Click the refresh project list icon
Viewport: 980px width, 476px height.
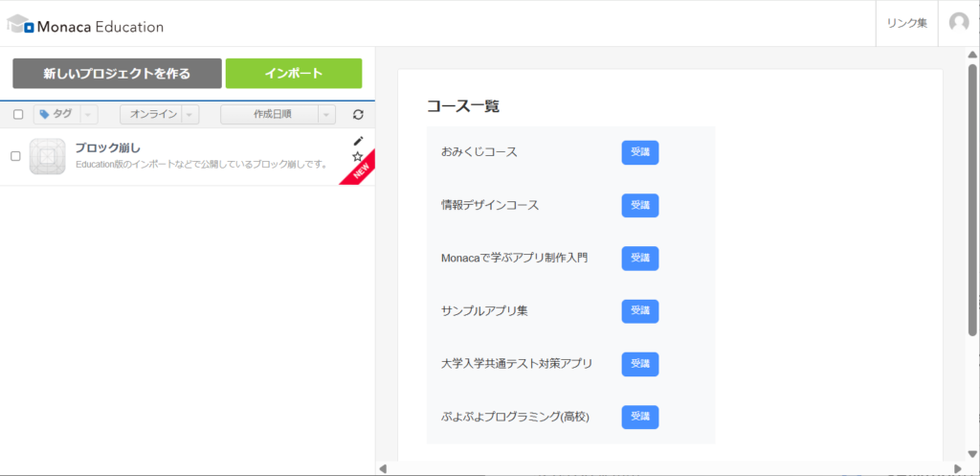click(x=358, y=115)
